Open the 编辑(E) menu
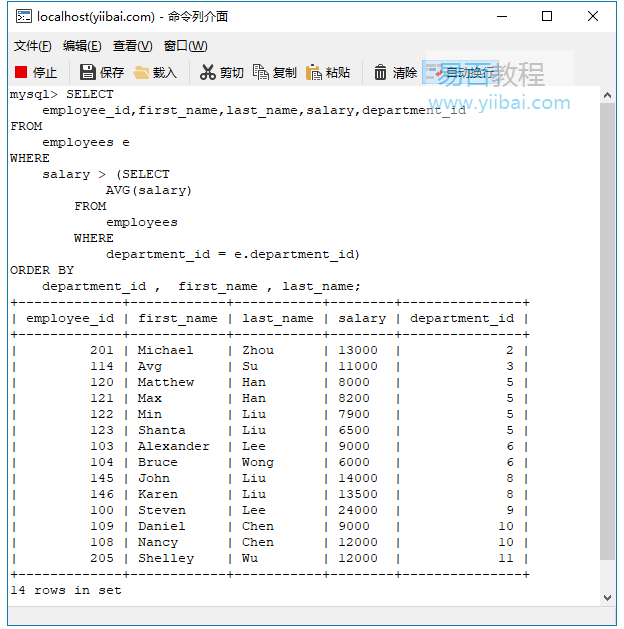The image size is (624, 629). [82, 46]
